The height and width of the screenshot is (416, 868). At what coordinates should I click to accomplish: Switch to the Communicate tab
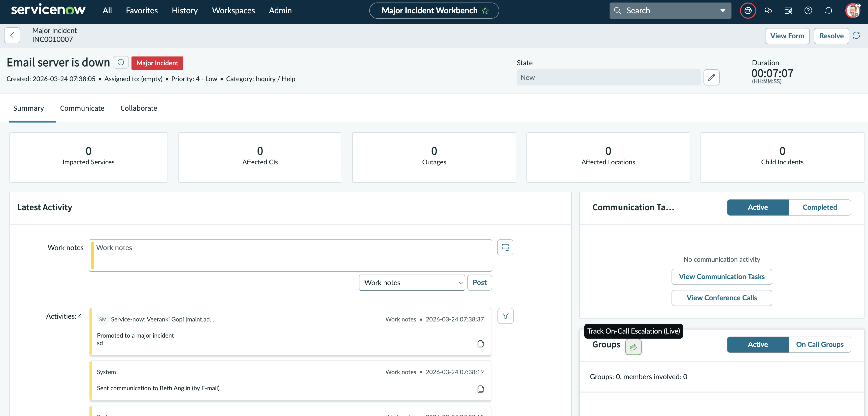(x=82, y=108)
